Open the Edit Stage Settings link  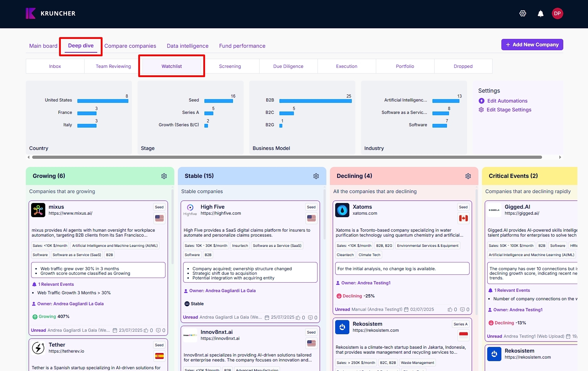tap(509, 110)
